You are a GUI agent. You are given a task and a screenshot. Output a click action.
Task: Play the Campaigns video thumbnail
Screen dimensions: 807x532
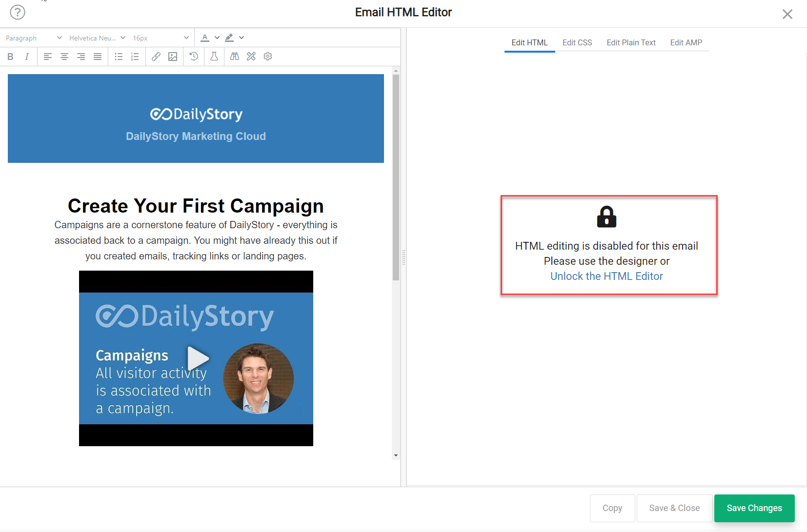198,358
